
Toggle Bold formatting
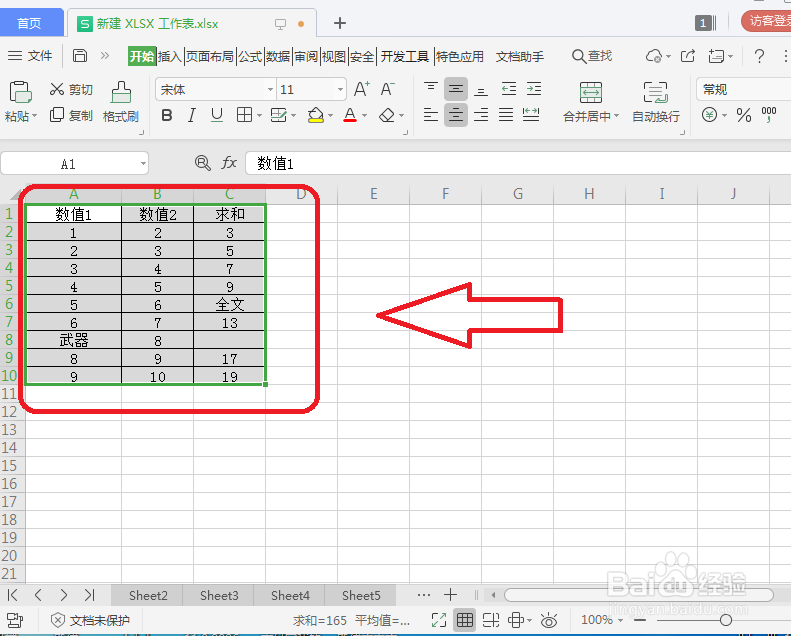(x=167, y=115)
